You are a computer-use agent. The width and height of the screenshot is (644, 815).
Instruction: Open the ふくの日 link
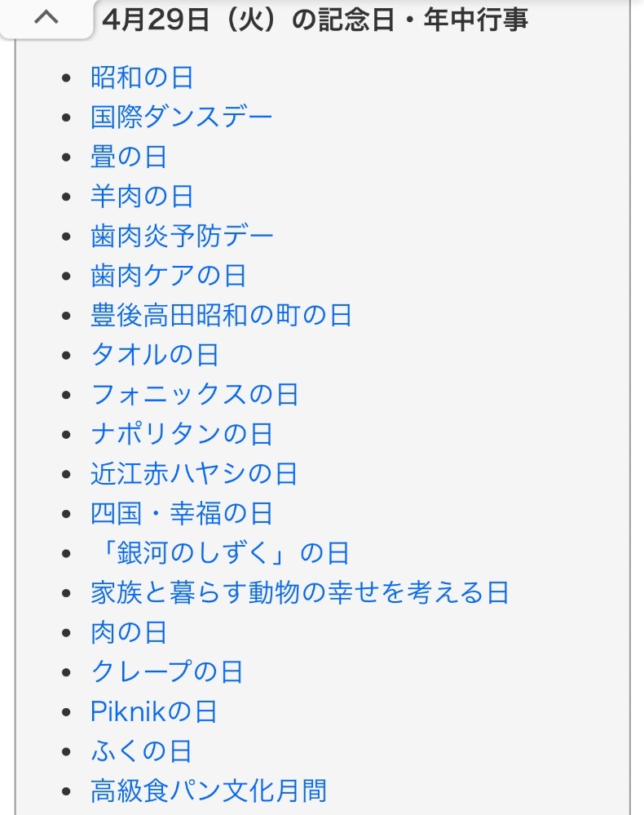[141, 751]
